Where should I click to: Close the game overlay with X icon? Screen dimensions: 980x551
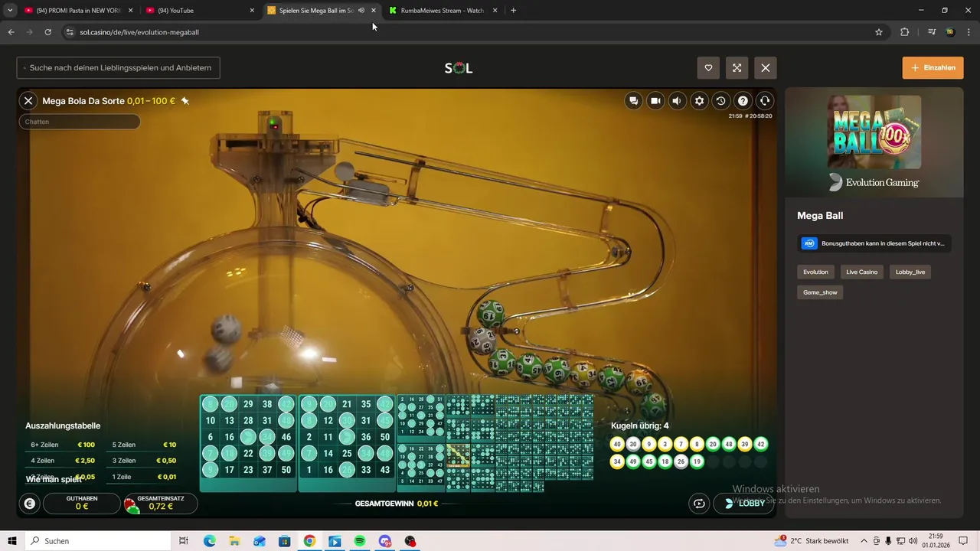click(766, 68)
